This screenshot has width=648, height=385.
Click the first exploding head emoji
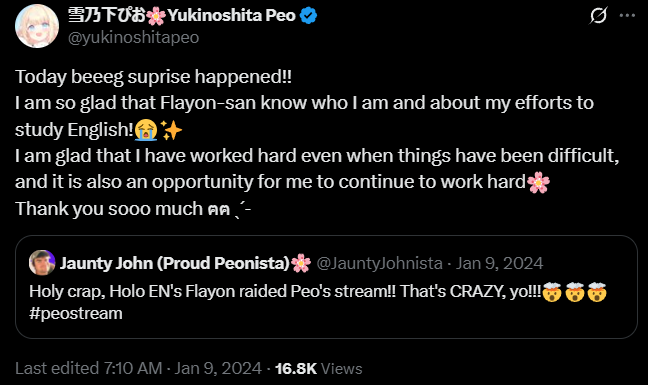point(552,292)
